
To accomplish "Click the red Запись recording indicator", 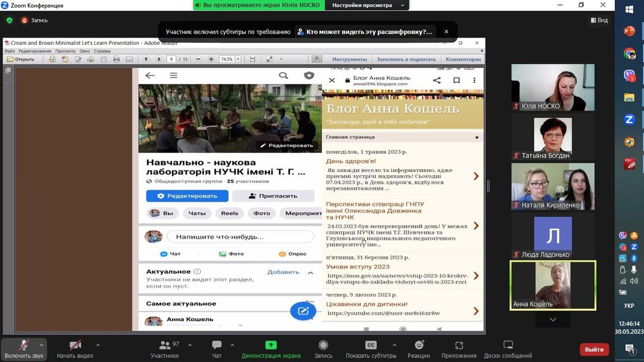I will (x=35, y=21).
